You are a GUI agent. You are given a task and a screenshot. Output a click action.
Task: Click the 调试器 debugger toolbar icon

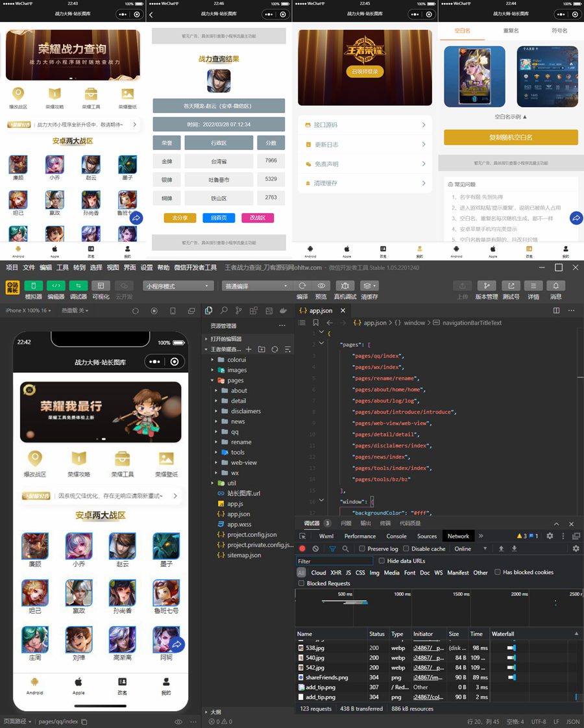click(79, 286)
